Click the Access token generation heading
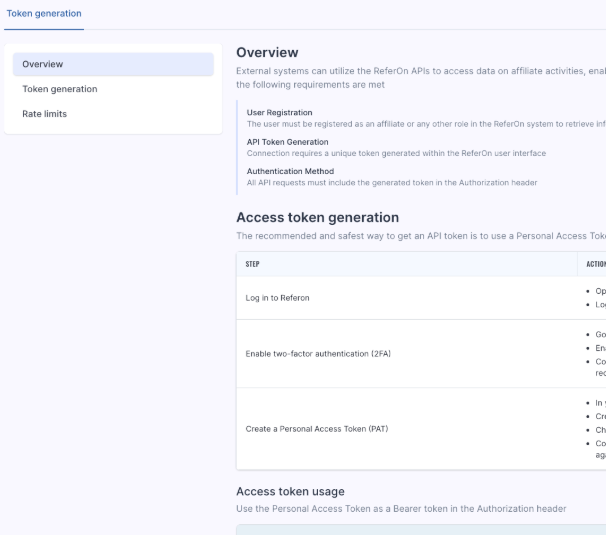This screenshot has width=606, height=535. point(317,217)
